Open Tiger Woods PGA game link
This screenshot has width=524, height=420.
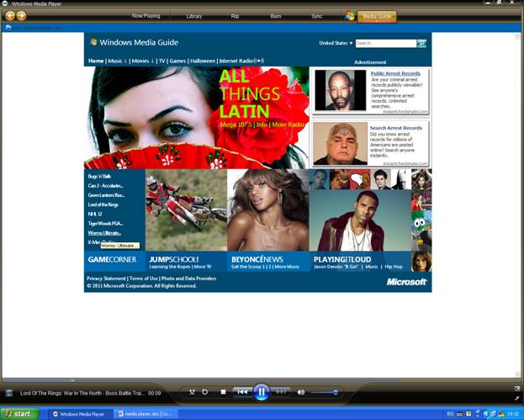point(105,223)
